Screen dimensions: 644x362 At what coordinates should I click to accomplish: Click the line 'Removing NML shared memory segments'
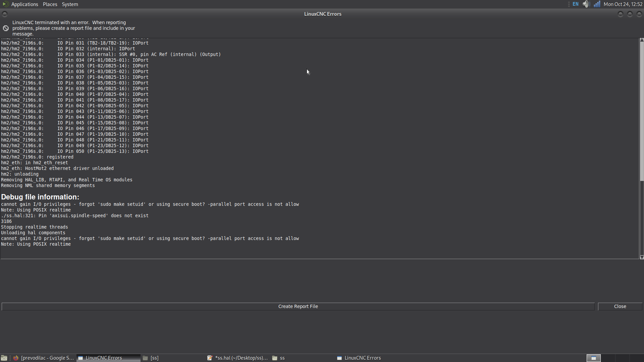click(x=48, y=185)
